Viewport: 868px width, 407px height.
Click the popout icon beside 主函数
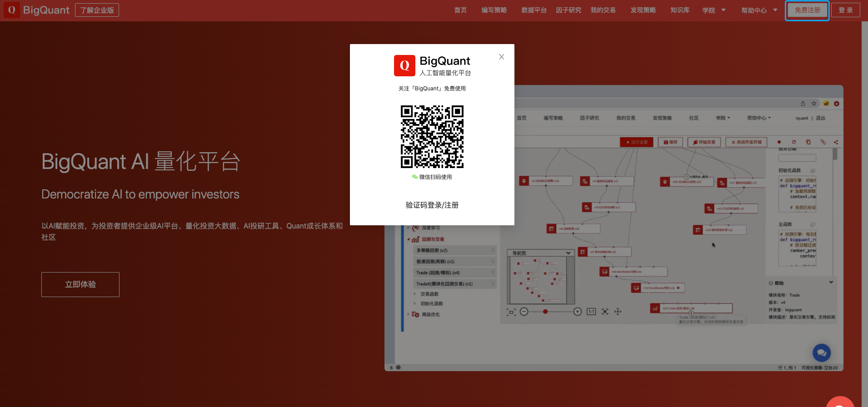pyautogui.click(x=813, y=224)
